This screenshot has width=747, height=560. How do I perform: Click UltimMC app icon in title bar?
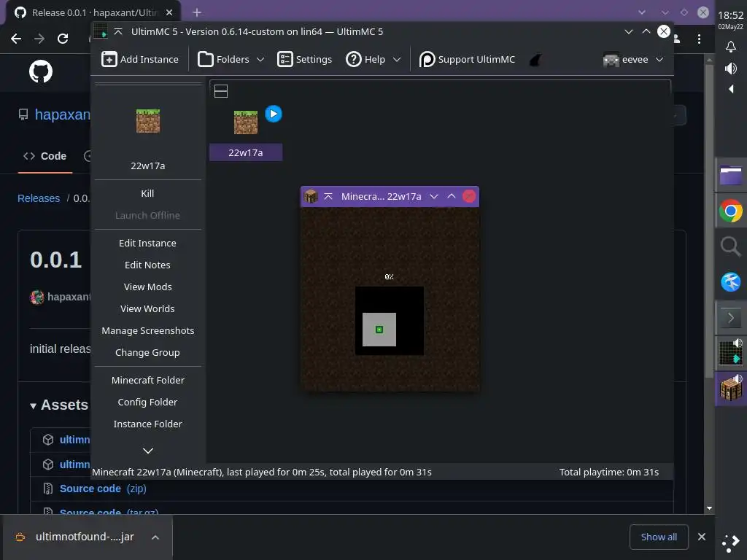(101, 31)
